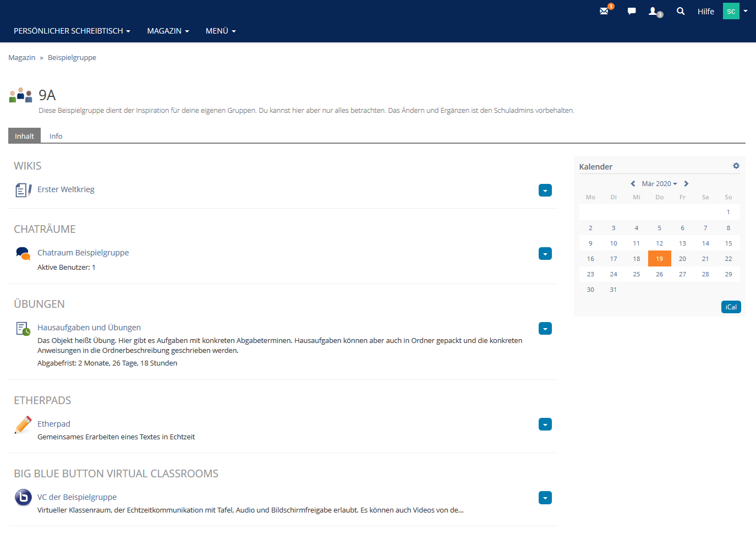Open the mail notifications envelope icon
This screenshot has width=756, height=550.
(x=604, y=11)
